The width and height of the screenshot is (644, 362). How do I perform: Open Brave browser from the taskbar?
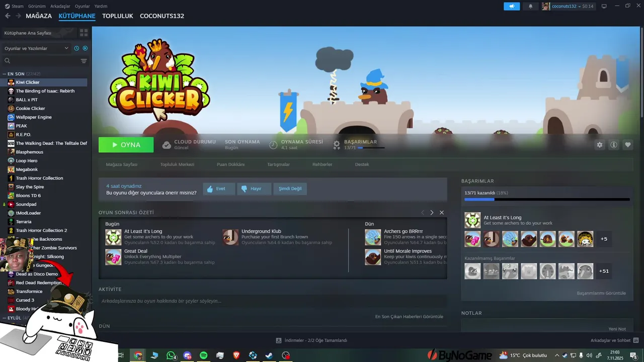(236, 355)
